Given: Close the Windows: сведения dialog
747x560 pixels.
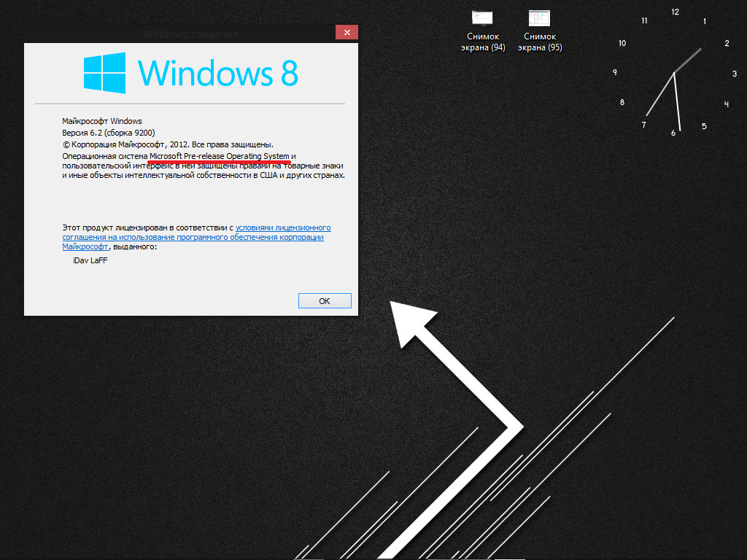Looking at the screenshot, I should click(347, 32).
